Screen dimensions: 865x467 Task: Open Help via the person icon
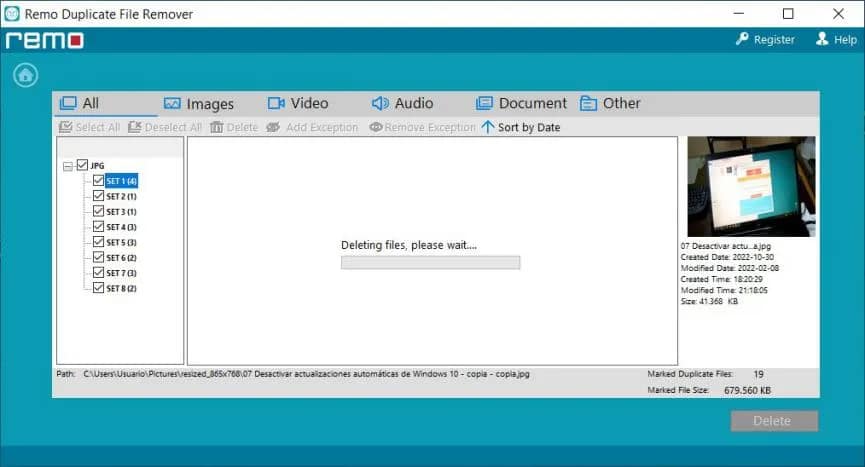(x=822, y=39)
